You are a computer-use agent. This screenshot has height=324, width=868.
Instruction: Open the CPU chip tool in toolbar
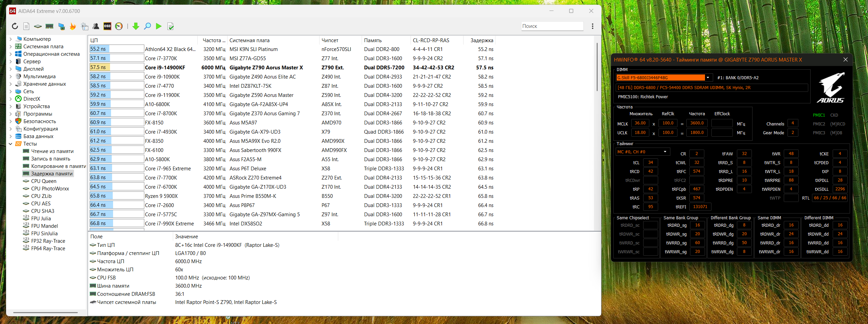point(38,26)
